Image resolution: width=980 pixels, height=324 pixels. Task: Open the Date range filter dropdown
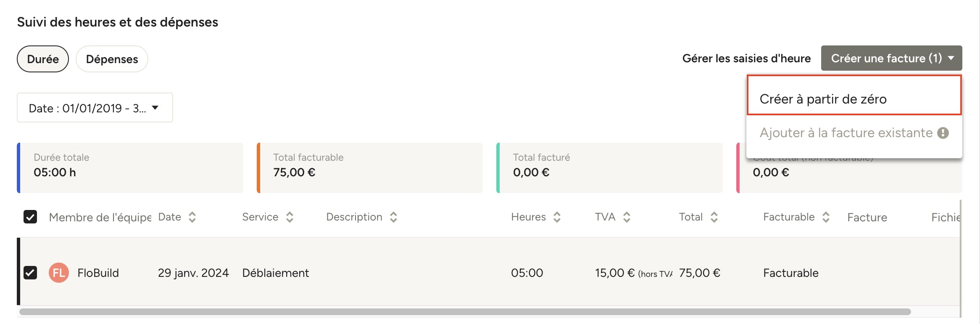(95, 108)
